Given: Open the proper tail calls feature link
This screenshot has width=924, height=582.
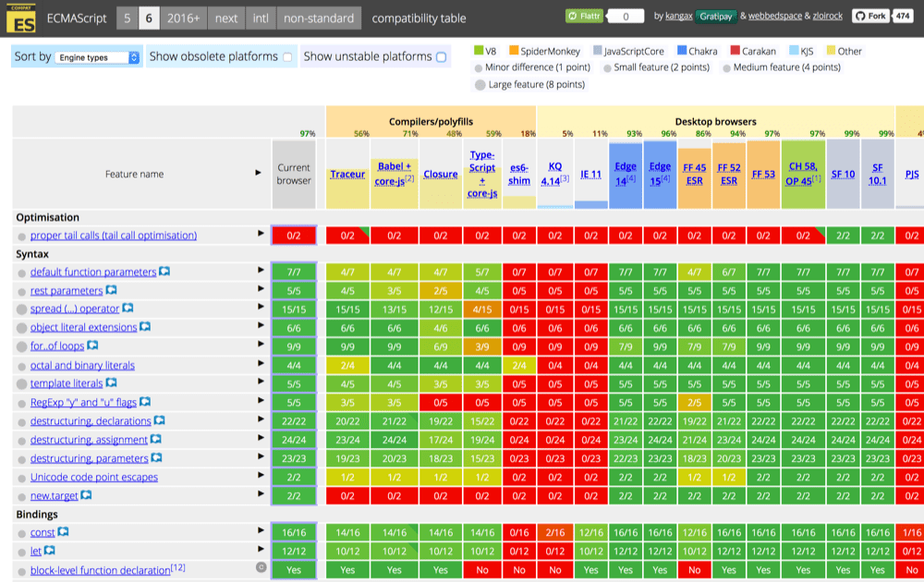Looking at the screenshot, I should click(x=114, y=235).
